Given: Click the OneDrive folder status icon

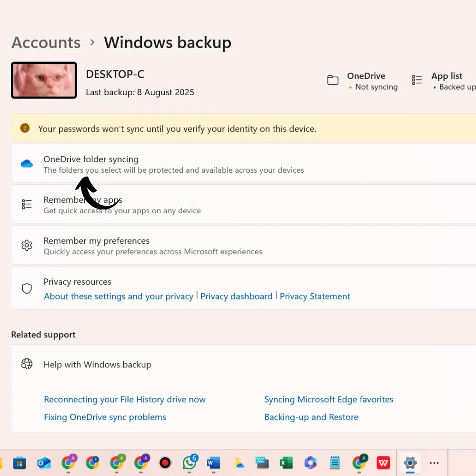Looking at the screenshot, I should coord(333,80).
